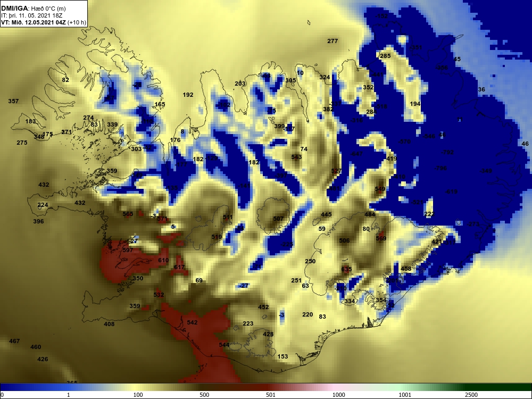Click the legend label '1001' on the color scale

[x=405, y=395]
